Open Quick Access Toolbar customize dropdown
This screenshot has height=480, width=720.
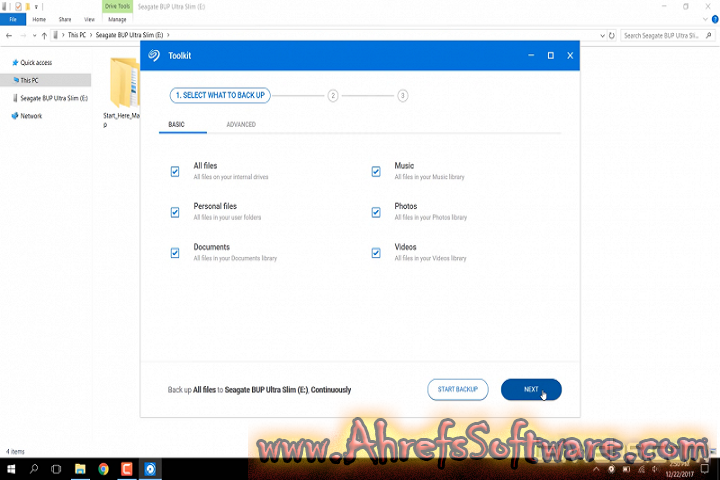[x=36, y=7]
